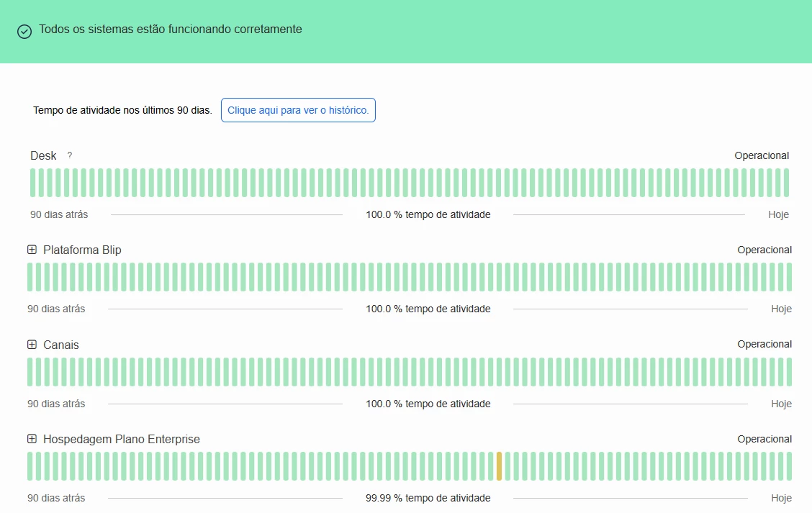Viewport: 812px width, 513px height.
Task: Click Hospedagem Plano Enterprise's Operacional status
Action: pos(764,439)
